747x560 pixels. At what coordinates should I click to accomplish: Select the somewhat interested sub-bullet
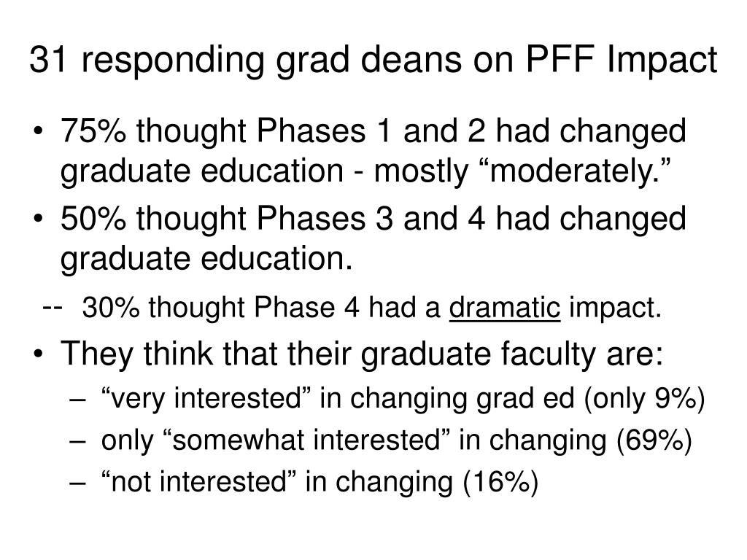396,440
